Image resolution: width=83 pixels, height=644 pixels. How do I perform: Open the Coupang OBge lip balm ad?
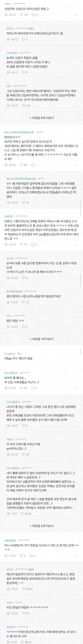pyautogui.click(x=18, y=358)
